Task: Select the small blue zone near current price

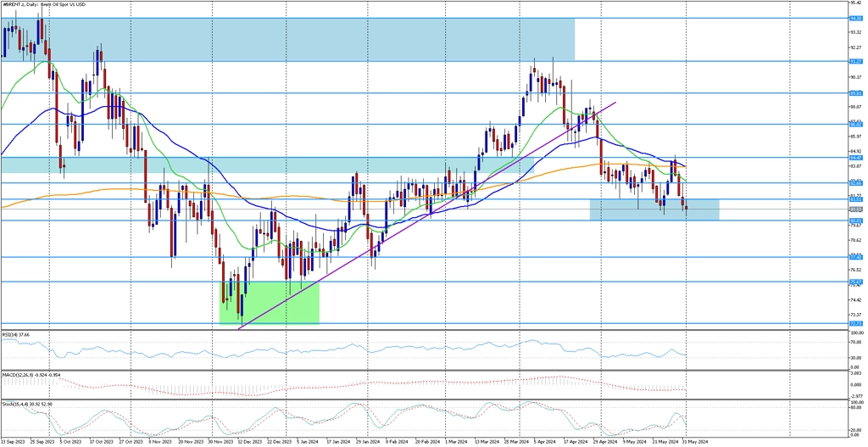Action: pyautogui.click(x=654, y=210)
